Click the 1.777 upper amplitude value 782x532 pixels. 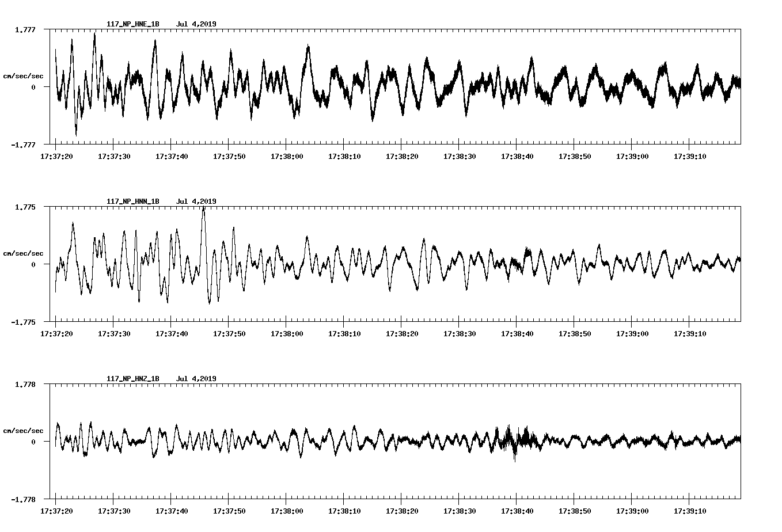coord(25,29)
